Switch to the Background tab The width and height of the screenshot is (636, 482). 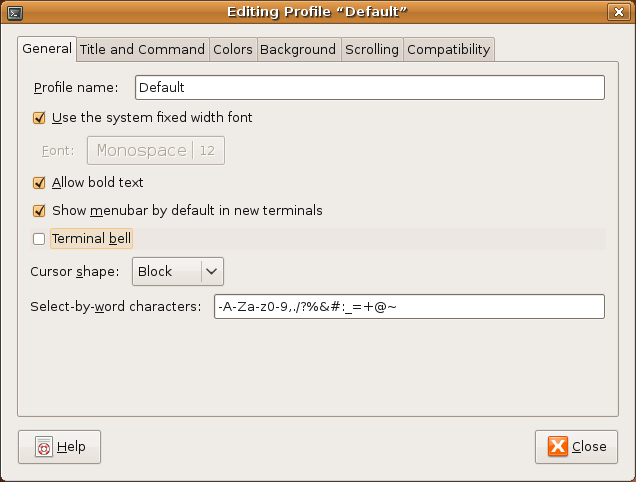coord(298,49)
